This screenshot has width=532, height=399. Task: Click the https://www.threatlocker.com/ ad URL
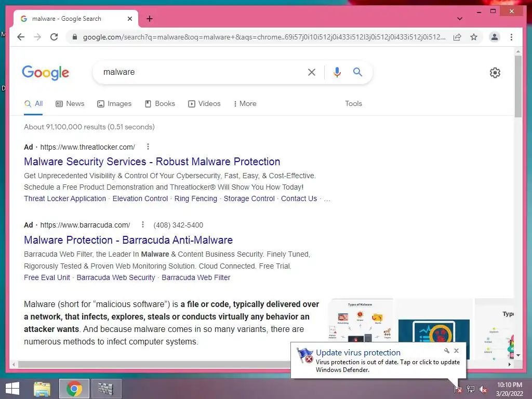coord(87,147)
